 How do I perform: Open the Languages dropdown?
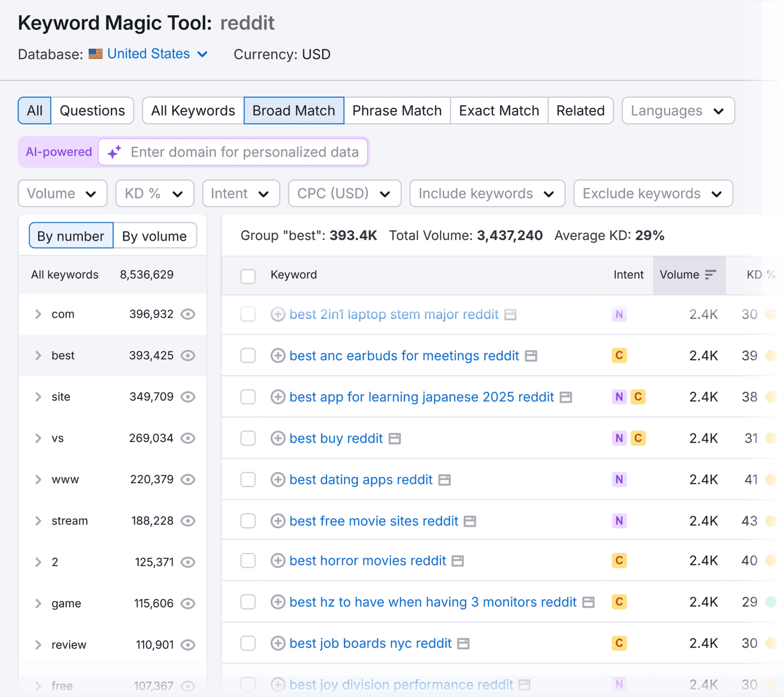pos(678,110)
